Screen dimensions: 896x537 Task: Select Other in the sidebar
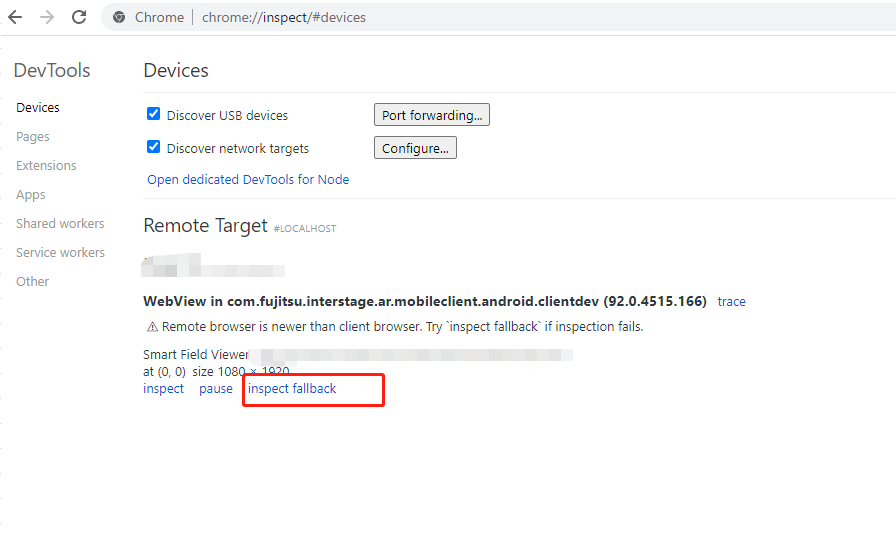tap(33, 282)
